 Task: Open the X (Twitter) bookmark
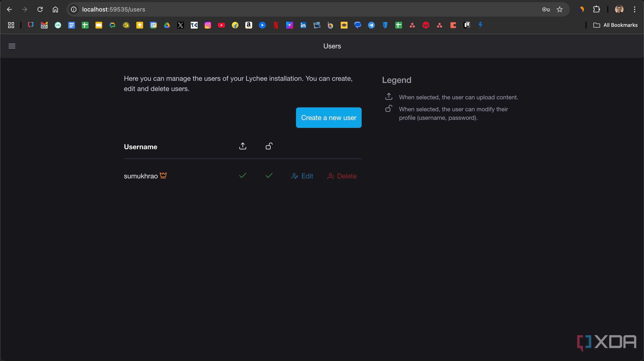coord(181,25)
